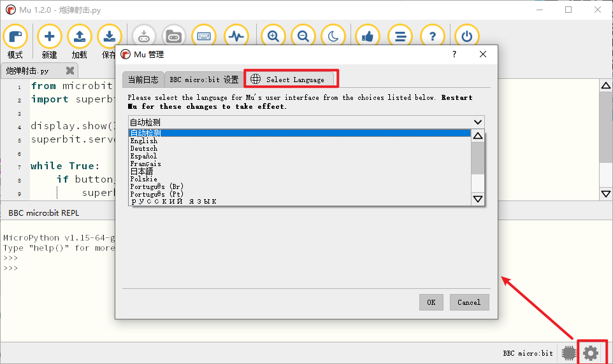Screen dimensions: 613x364
Task: Switch to the 当前日志 tab
Action: tap(143, 80)
